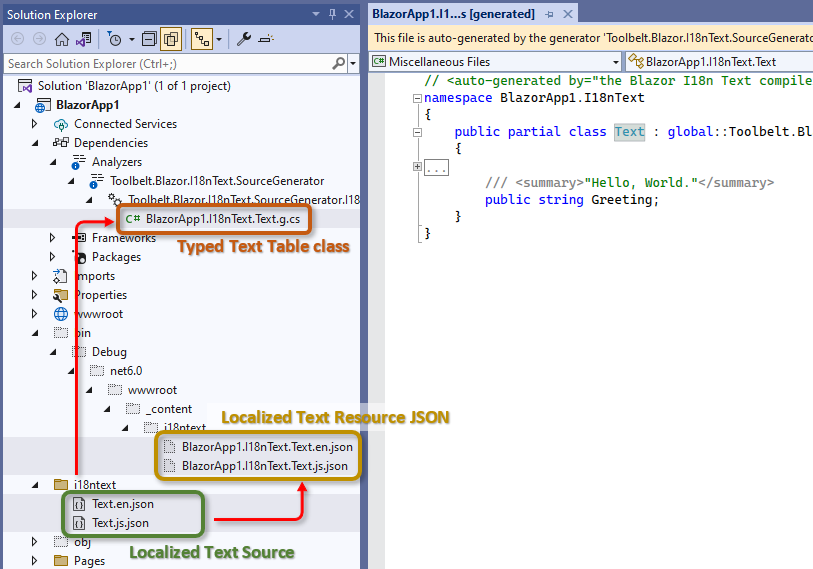Expand the collapsed code region marked with ellipsis
The height and width of the screenshot is (569, 813).
[417, 167]
